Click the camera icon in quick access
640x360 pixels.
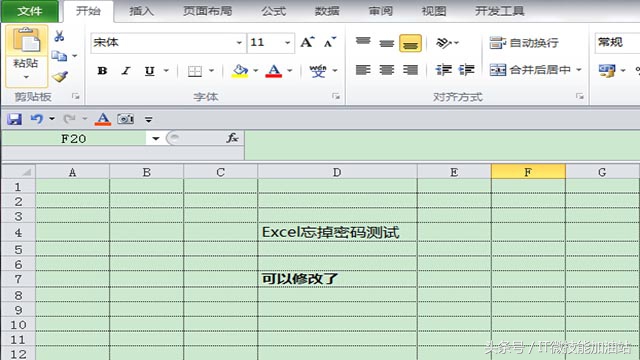tap(125, 119)
